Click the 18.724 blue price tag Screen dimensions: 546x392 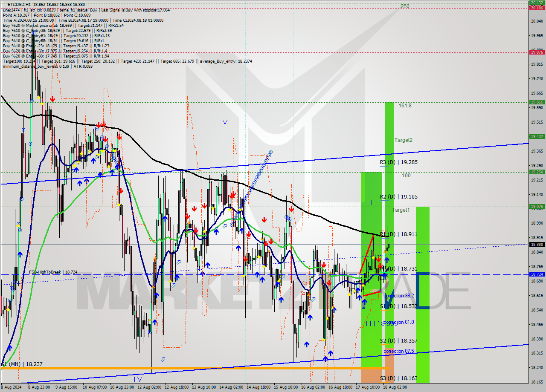tap(536, 274)
